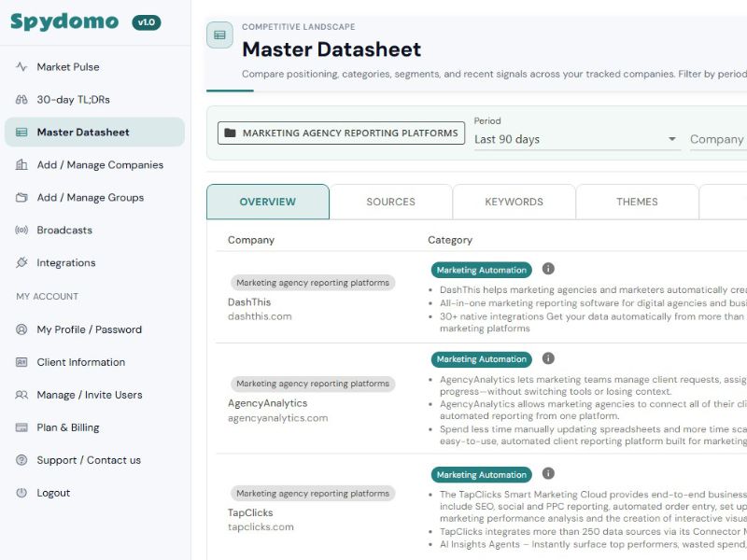Switch to the Themes tab

tap(637, 202)
